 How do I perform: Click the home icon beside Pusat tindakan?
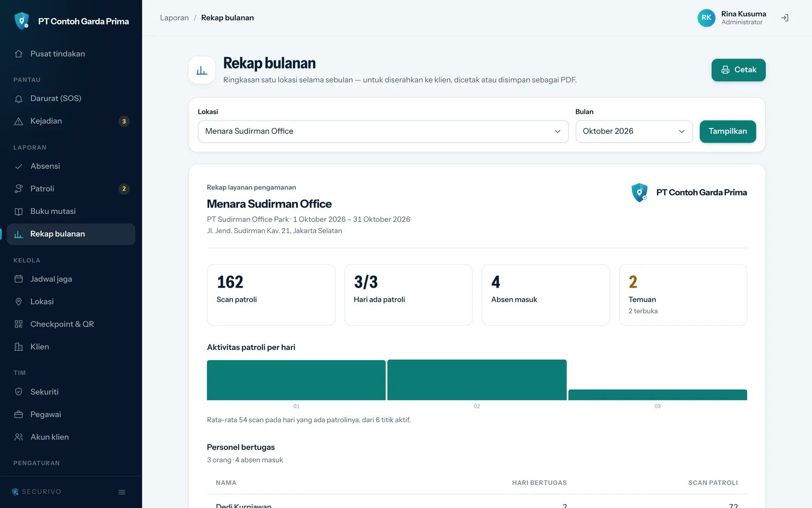coord(19,54)
